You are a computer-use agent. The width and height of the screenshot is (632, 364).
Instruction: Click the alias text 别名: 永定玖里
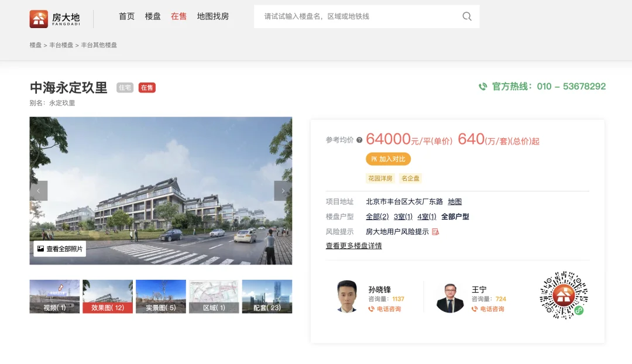53,103
